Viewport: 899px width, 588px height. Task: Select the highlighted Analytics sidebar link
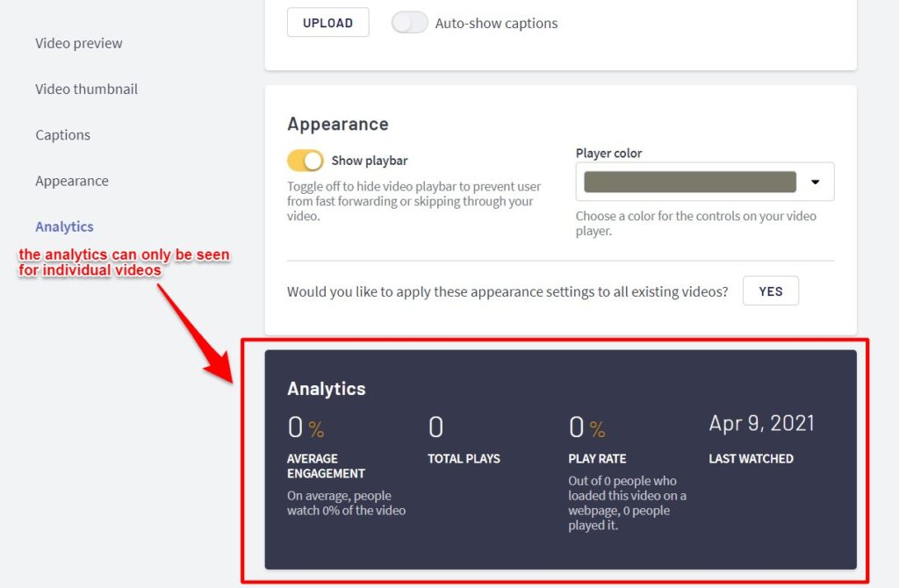click(64, 226)
